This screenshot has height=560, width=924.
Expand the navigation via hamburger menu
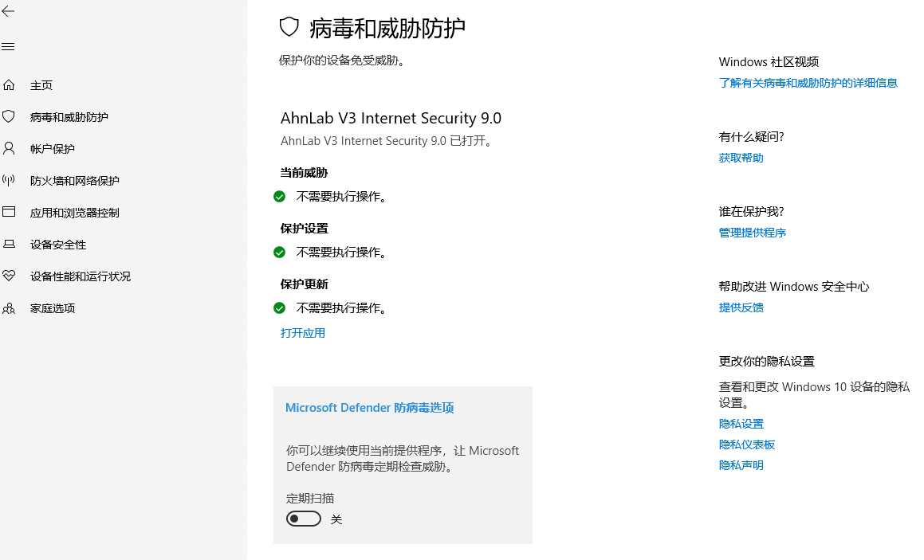pyautogui.click(x=8, y=46)
